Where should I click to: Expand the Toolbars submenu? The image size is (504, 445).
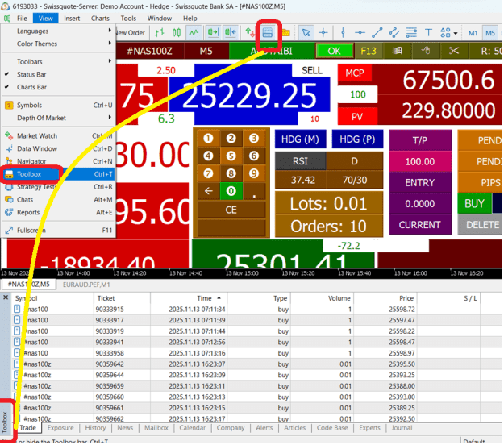[58, 61]
